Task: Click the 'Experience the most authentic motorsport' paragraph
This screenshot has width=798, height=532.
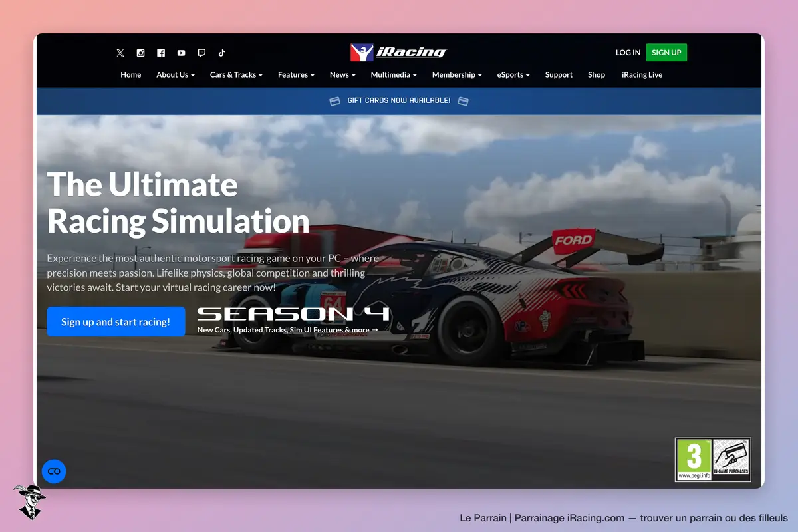Action: (213, 273)
